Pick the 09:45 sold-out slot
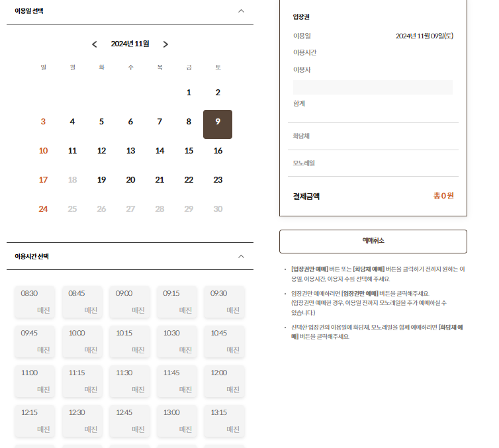The width and height of the screenshot is (499, 448). 34,341
